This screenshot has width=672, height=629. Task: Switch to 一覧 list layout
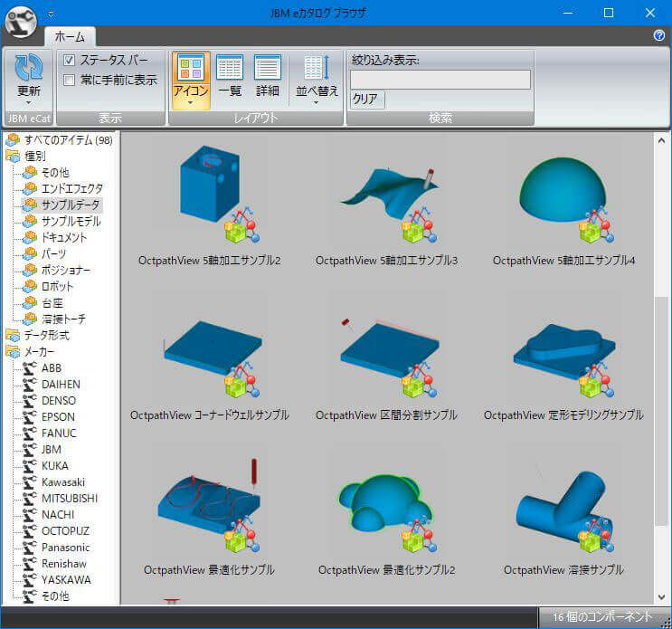click(230, 74)
